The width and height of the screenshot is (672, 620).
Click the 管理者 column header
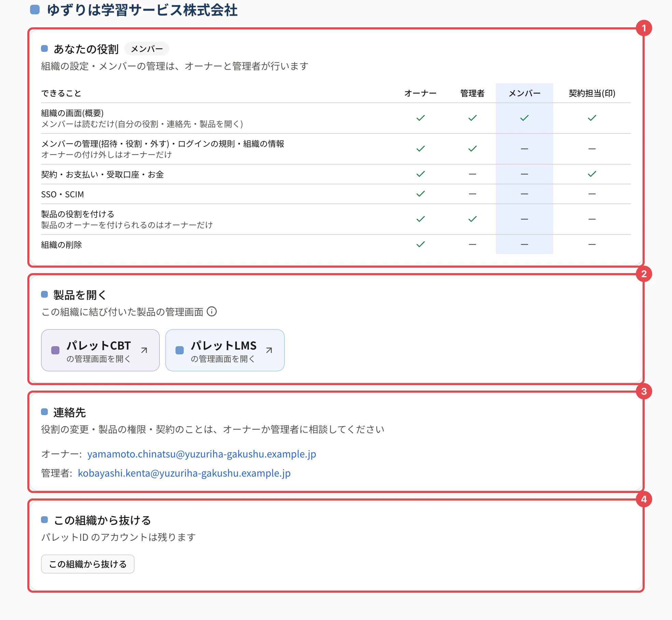[473, 93]
